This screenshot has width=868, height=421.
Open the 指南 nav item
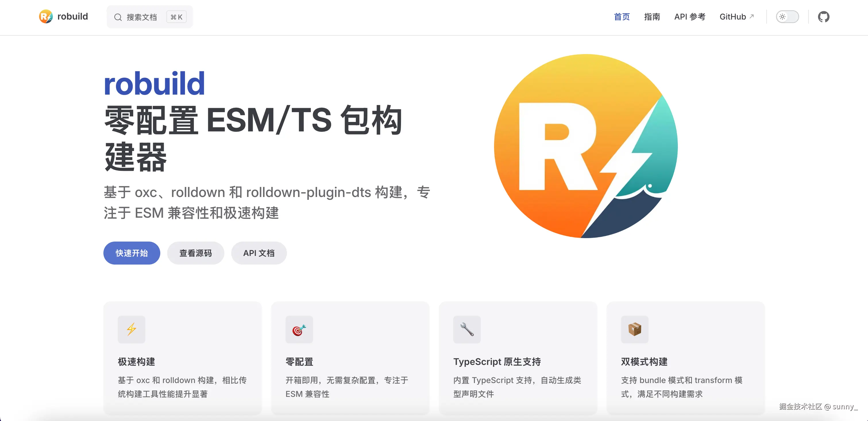click(x=652, y=17)
